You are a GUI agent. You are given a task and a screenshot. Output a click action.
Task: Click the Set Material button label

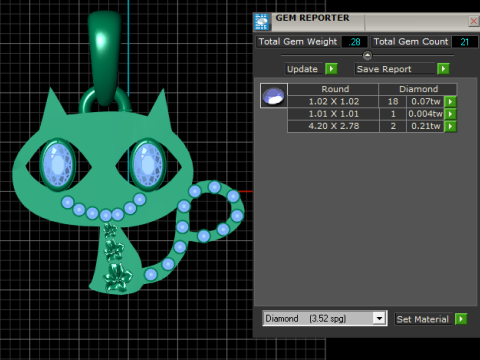tap(423, 319)
